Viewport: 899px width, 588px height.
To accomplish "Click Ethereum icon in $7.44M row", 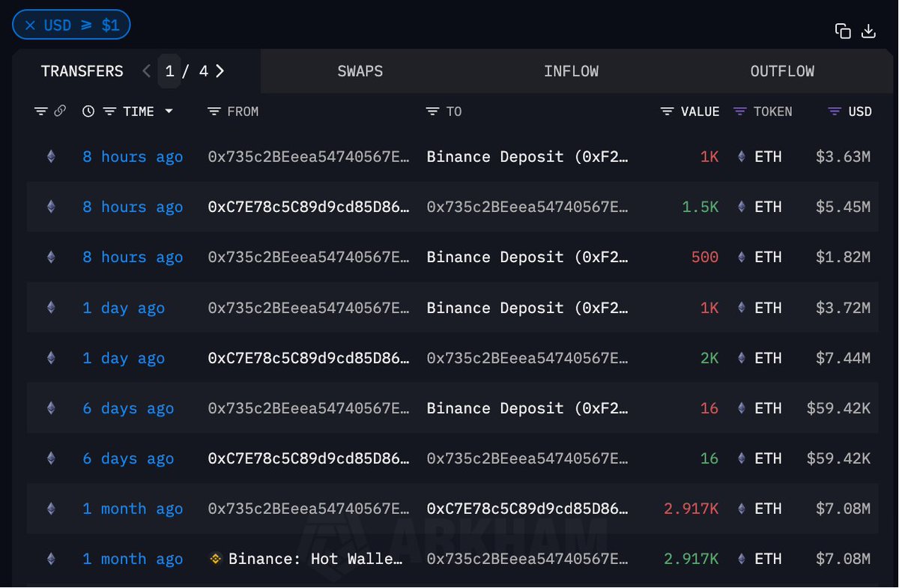I will coord(51,358).
